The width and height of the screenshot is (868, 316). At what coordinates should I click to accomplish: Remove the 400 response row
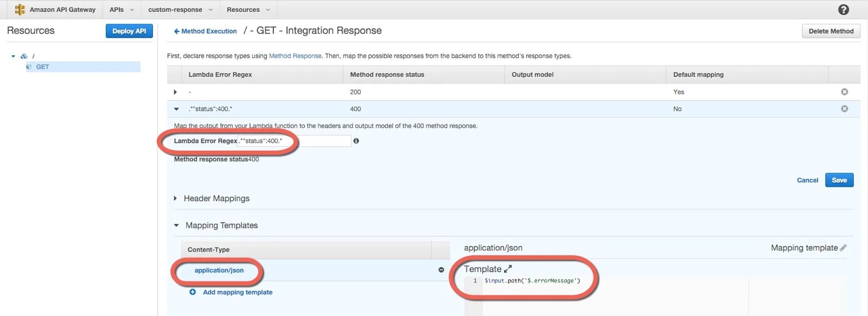click(844, 109)
